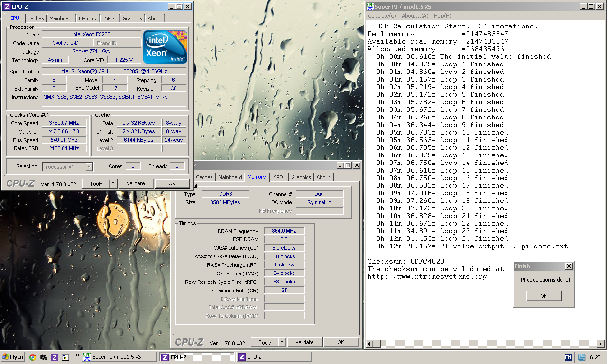Image resolution: width=607 pixels, height=364 pixels.
Task: Open Caches tab in front CPU-Z
Action: tap(36, 18)
